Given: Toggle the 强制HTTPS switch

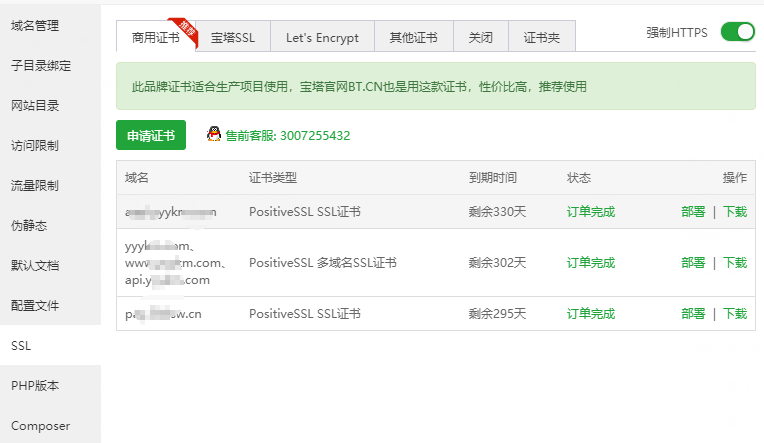Looking at the screenshot, I should (x=738, y=32).
